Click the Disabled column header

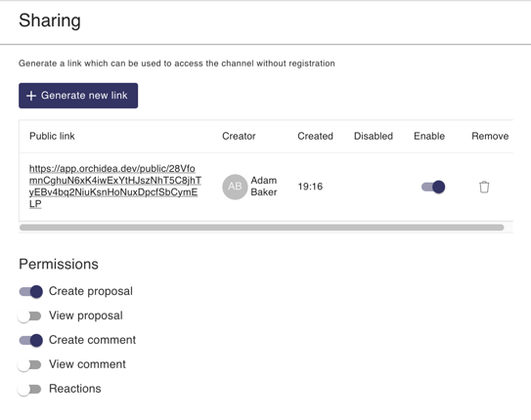374,136
